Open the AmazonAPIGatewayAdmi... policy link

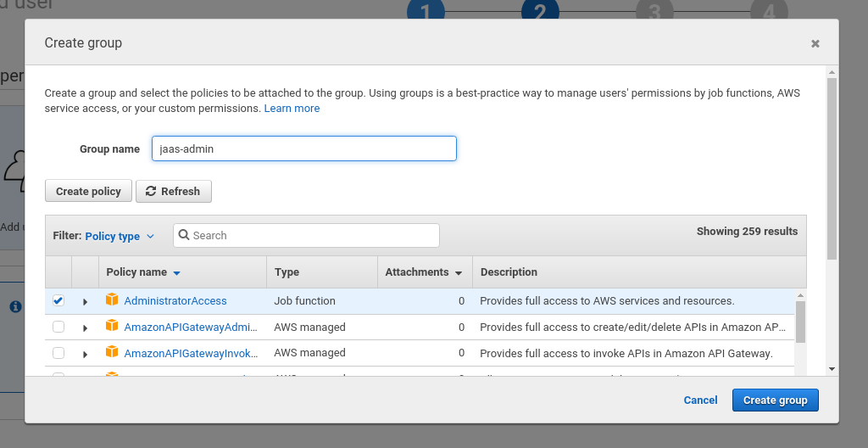point(191,328)
